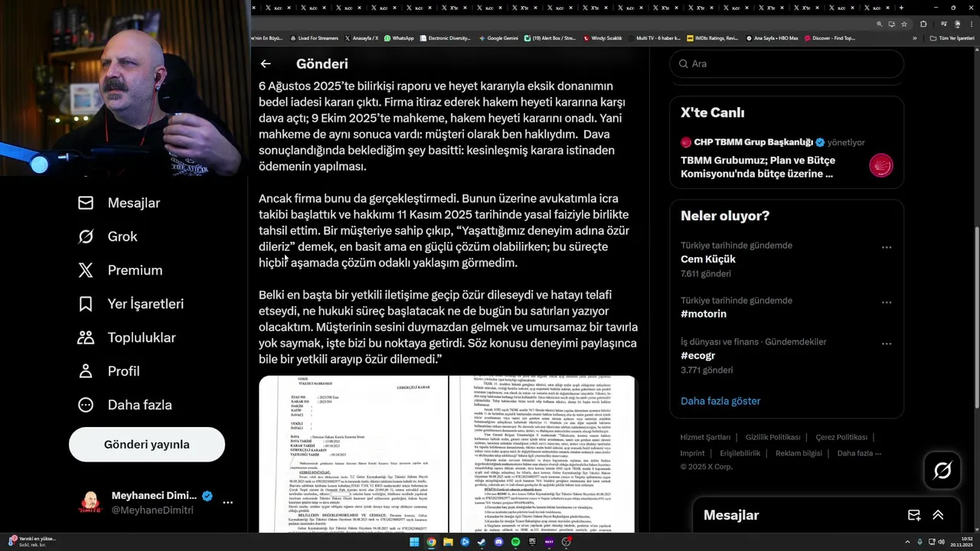Image resolution: width=980 pixels, height=551 pixels.
Task: Expand Mesajlar drawer with double chevron
Action: 938,515
